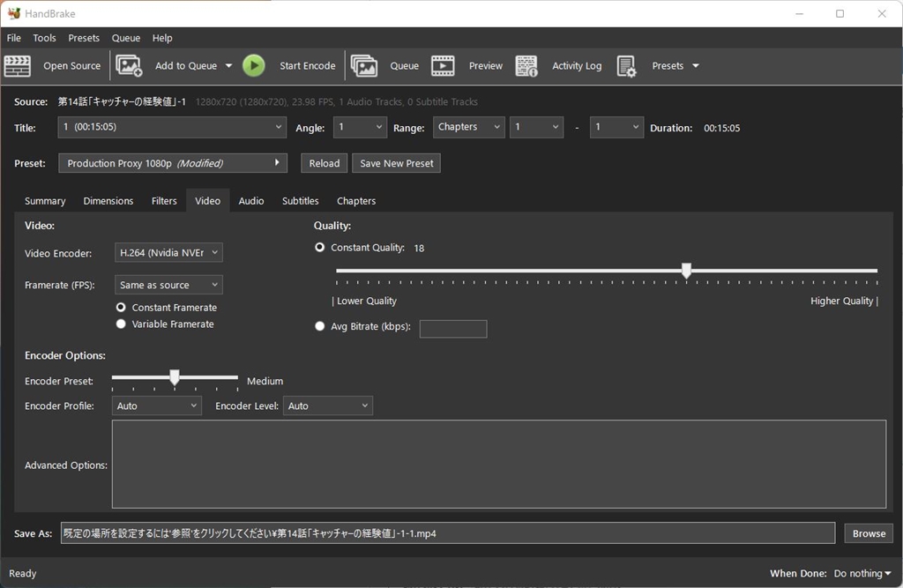Switch to the Audio tab
The height and width of the screenshot is (588, 903).
point(250,201)
